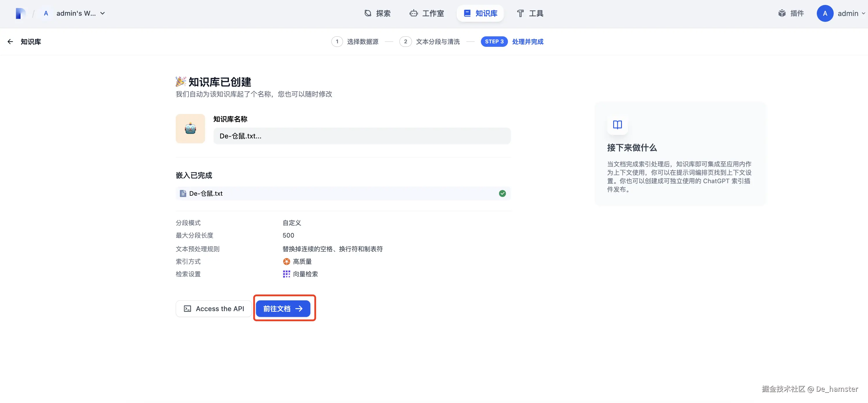Screen dimensions: 868x403
Task: Switch to the 工作室 tab
Action: pos(427,13)
